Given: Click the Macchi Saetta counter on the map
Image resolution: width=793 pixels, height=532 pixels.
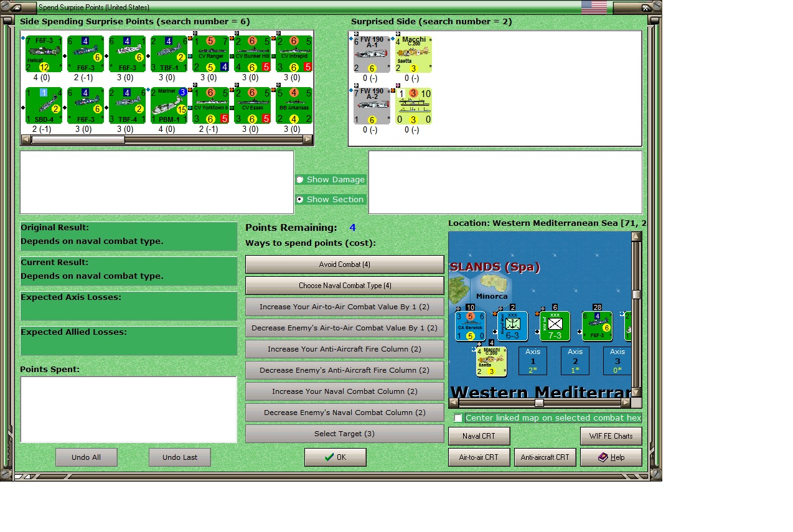Looking at the screenshot, I should coord(492,362).
